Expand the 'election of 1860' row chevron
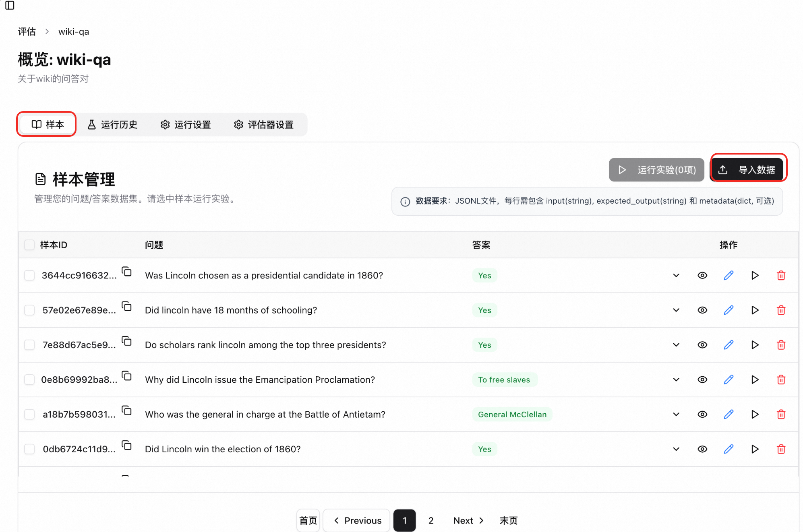Viewport: 803px width, 532px height. point(676,449)
